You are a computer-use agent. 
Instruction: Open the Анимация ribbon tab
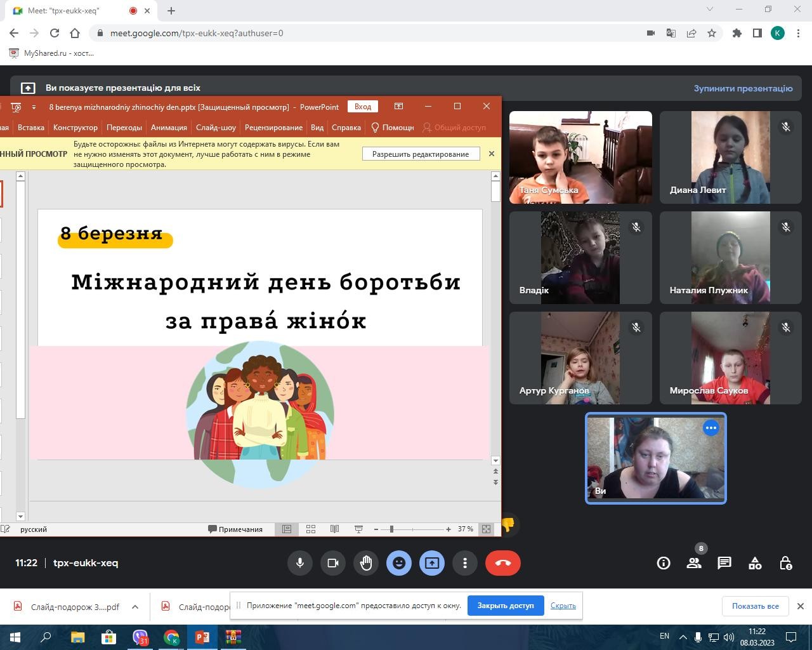(169, 128)
